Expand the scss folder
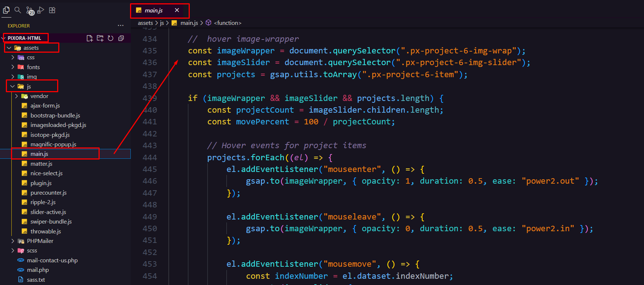Image resolution: width=644 pixels, height=285 pixels. coord(32,251)
